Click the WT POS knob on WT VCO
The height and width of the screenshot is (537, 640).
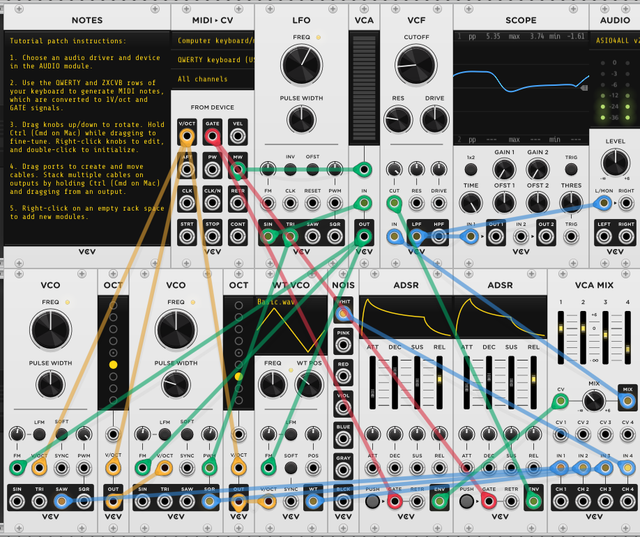tap(309, 384)
